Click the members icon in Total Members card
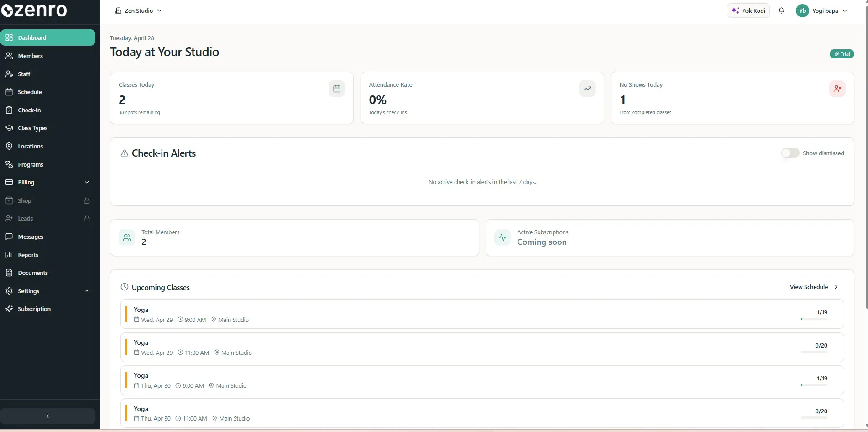 click(x=127, y=237)
